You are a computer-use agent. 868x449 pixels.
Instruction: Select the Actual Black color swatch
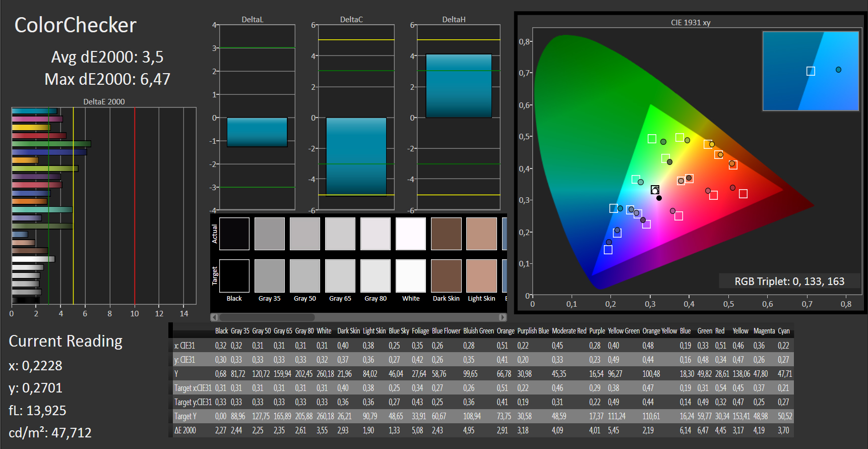[x=234, y=234]
